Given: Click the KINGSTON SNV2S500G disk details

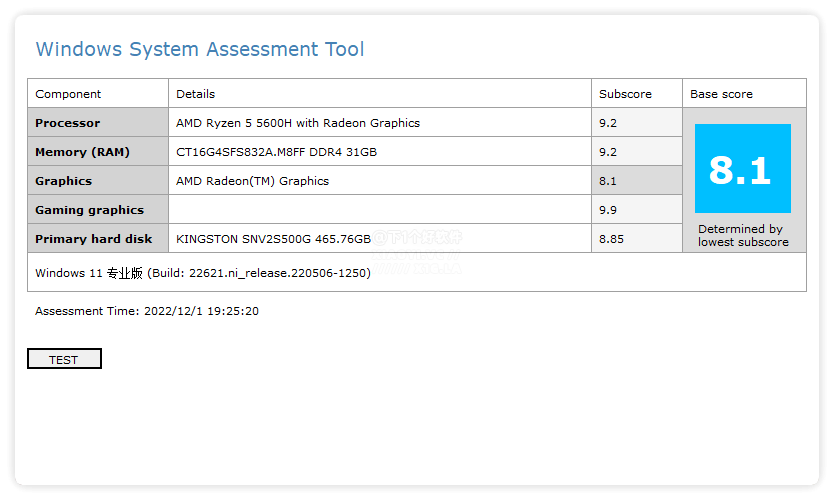Looking at the screenshot, I should [274, 239].
